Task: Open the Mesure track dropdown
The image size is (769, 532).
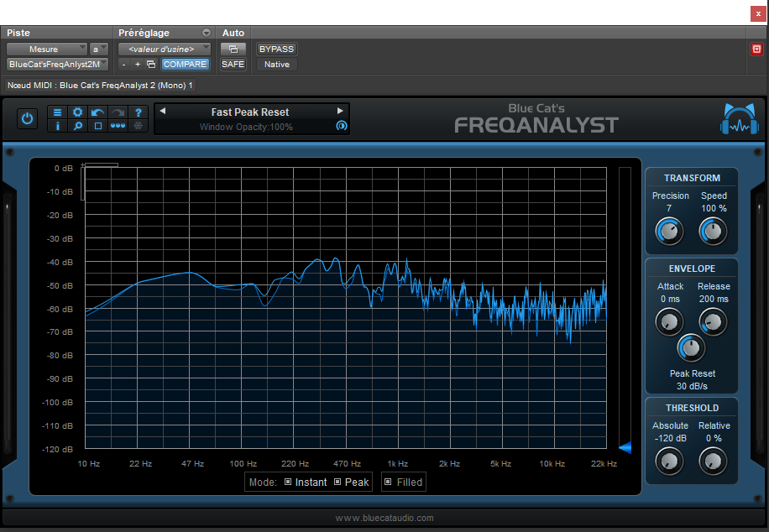Action: click(x=46, y=49)
